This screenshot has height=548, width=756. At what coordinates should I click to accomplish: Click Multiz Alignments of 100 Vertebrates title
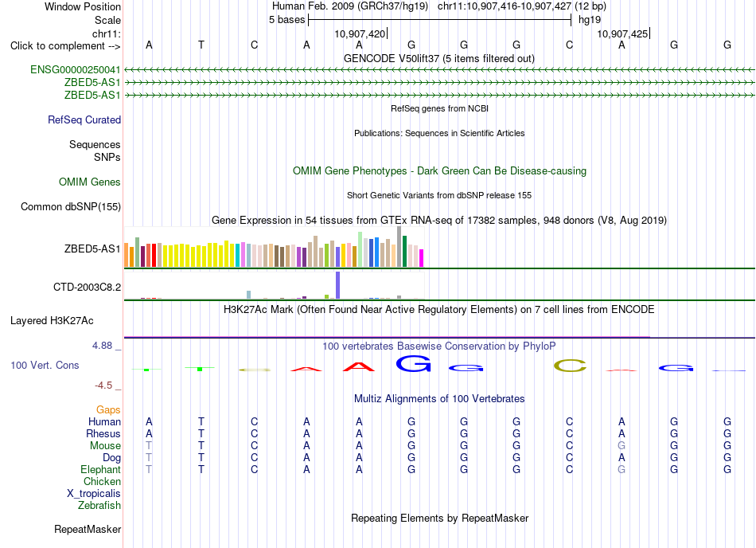(x=439, y=398)
